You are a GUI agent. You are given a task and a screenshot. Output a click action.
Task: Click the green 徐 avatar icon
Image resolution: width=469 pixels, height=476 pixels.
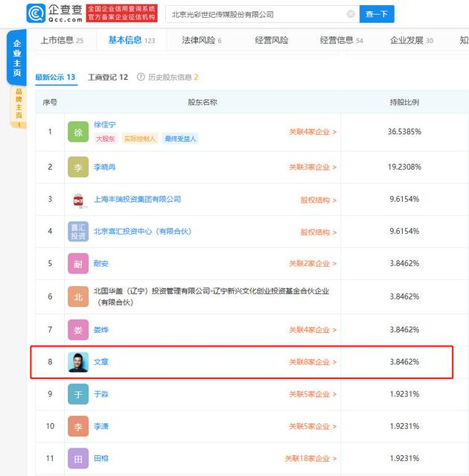(78, 132)
